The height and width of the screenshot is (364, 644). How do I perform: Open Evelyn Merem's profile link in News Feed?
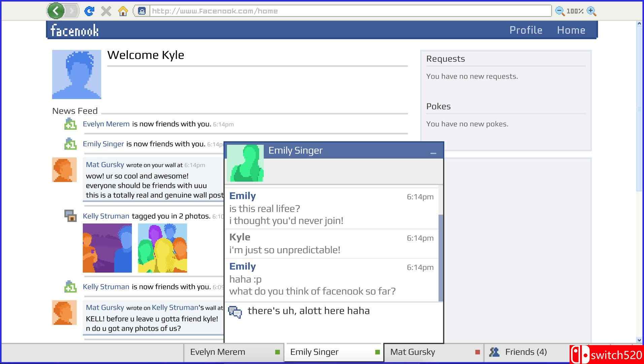[x=106, y=124]
